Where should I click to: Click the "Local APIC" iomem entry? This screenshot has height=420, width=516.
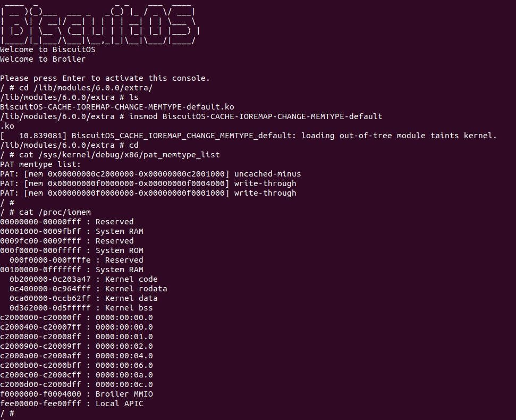click(71, 404)
